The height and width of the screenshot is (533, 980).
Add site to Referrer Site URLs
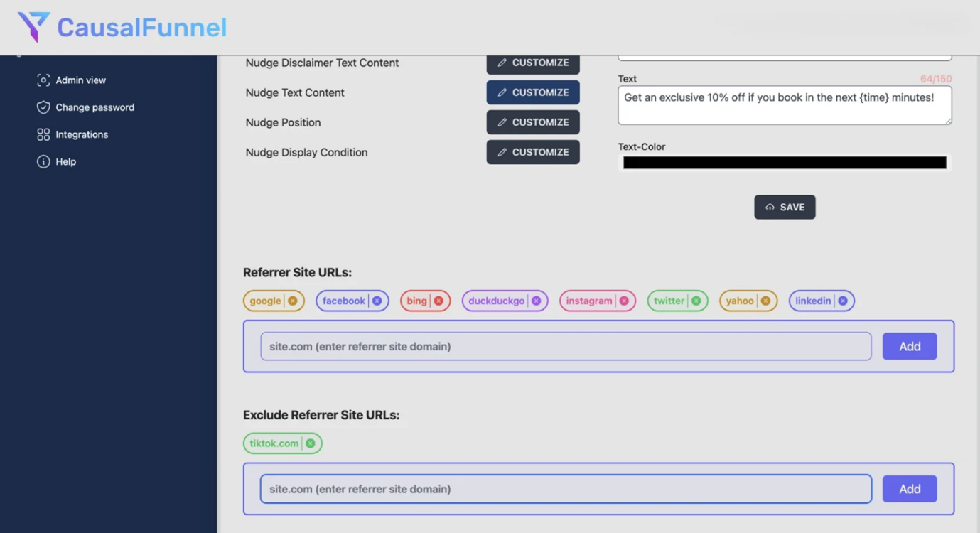tap(910, 346)
